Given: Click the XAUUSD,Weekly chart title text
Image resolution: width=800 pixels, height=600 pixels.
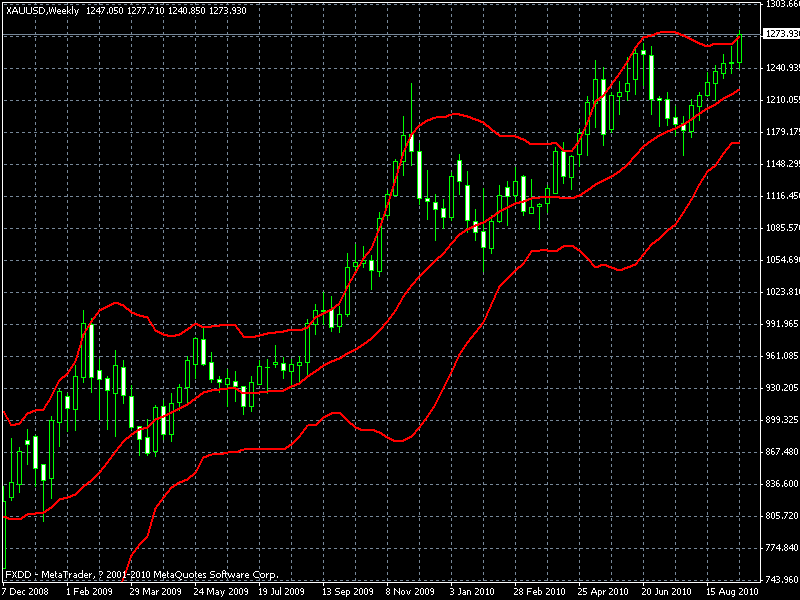Looking at the screenshot, I should point(42,11).
